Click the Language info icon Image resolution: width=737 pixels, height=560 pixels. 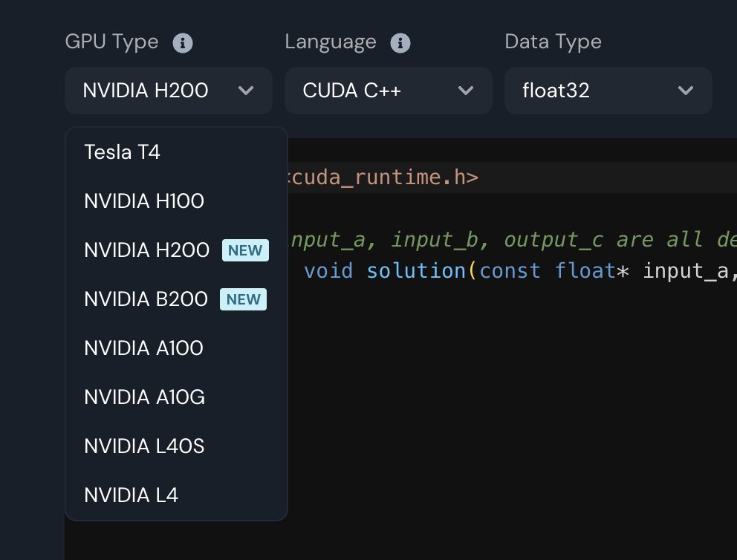(400, 43)
